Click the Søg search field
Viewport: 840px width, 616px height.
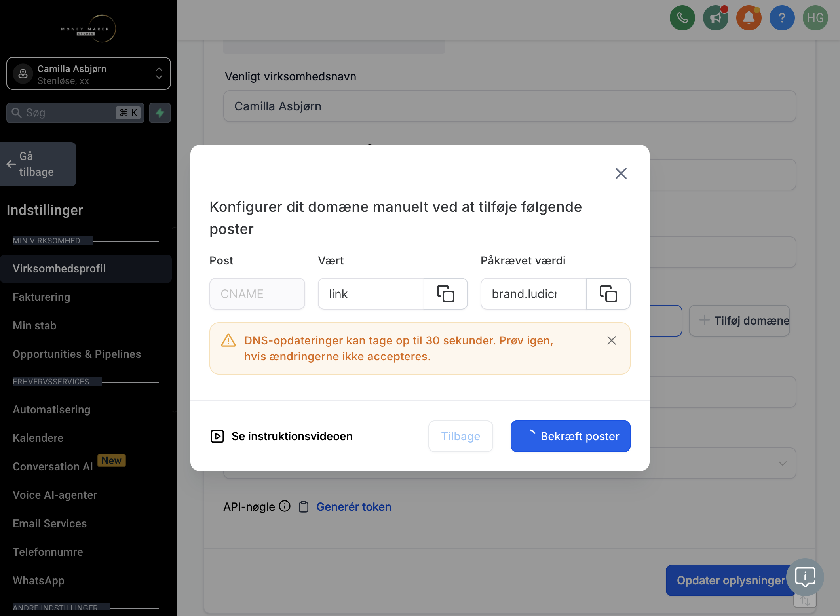point(75,113)
